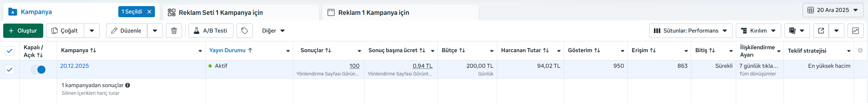Open the export share icon button
The height and width of the screenshot is (103, 868).
[821, 31]
